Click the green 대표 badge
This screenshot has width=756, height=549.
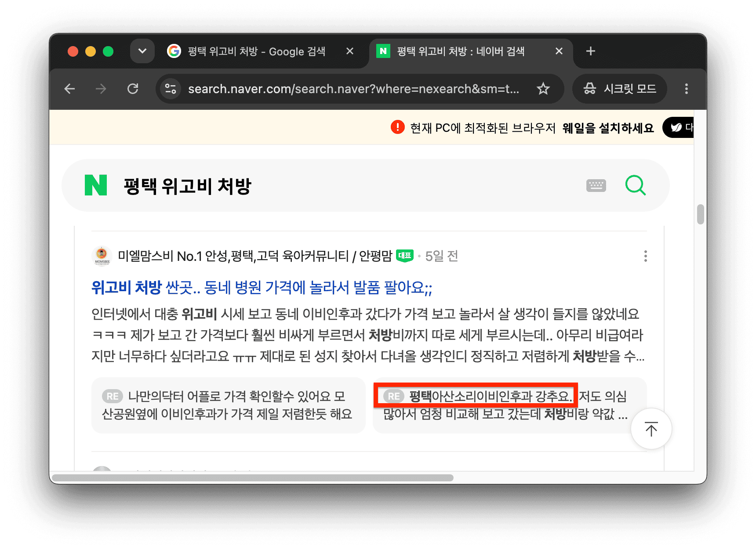click(405, 256)
